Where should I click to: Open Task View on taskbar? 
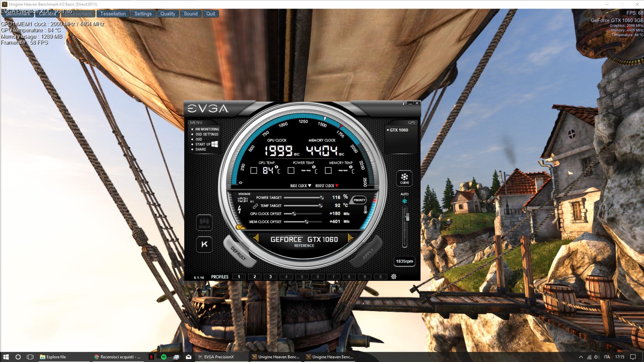point(30,357)
